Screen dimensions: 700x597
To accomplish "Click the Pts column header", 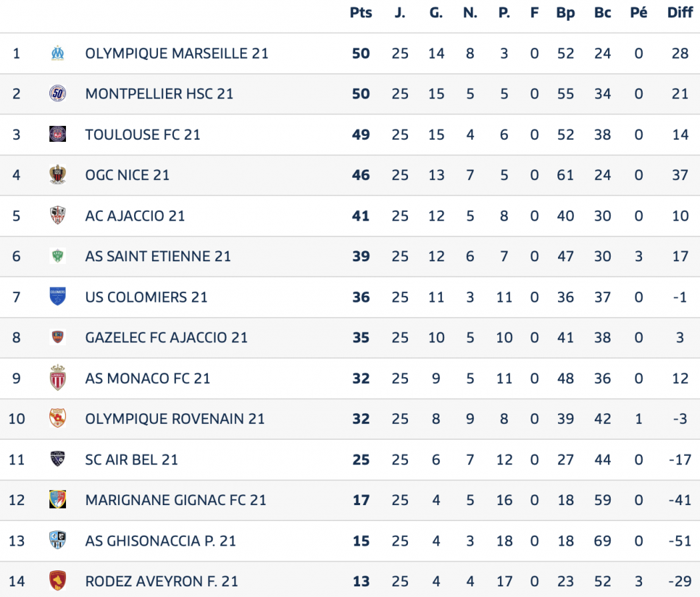I will pyautogui.click(x=361, y=13).
